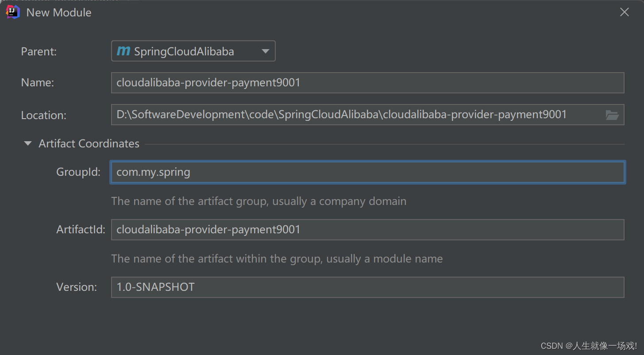Viewport: 644px width, 355px height.
Task: Browse for location with folder icon
Action: [612, 115]
